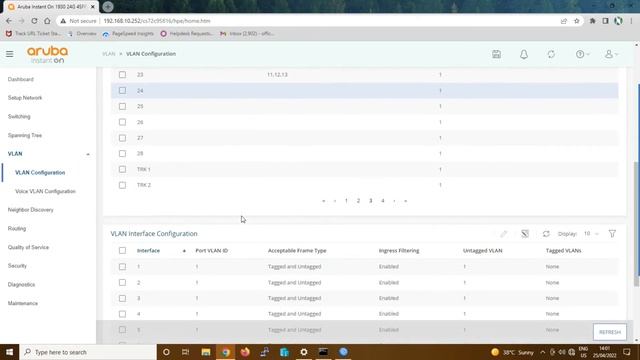Go to page 2 of the port list
Image resolution: width=640 pixels, height=360 pixels.
coord(358,201)
